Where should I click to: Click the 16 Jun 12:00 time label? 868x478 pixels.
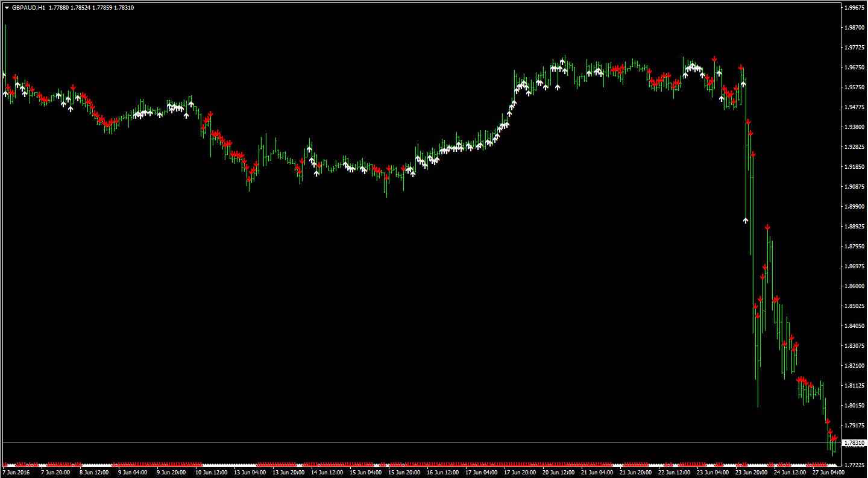(442, 473)
